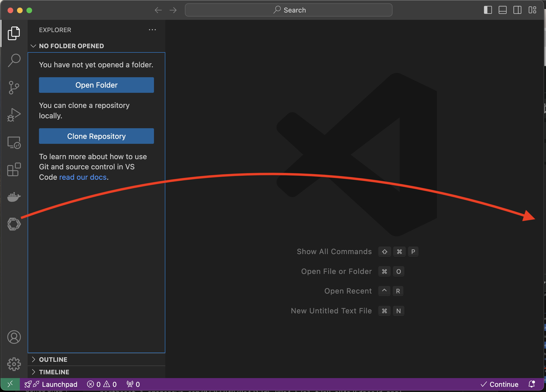The width and height of the screenshot is (546, 392).
Task: Click the Search command center field
Action: coord(288,10)
